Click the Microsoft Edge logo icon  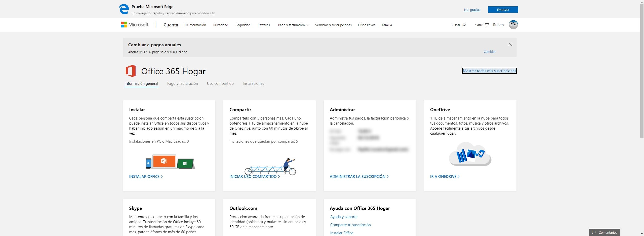coord(124,9)
